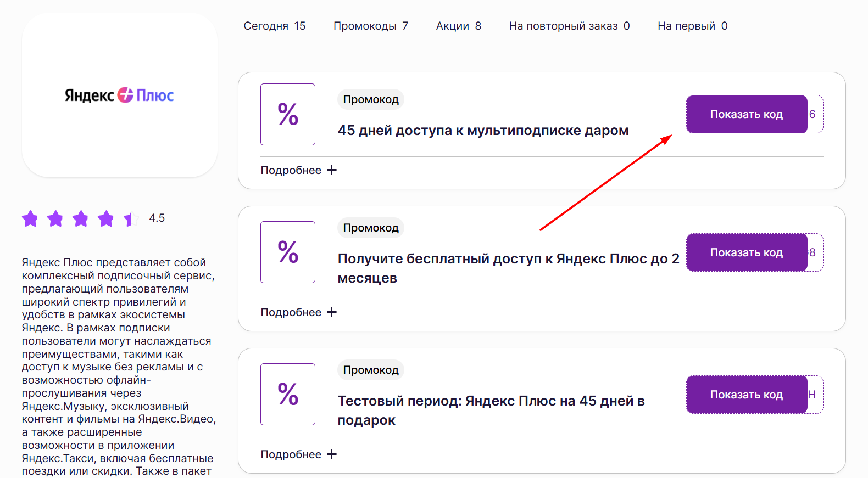The height and width of the screenshot is (478, 868).
Task: Click the Промокод label on the Получите бесплатный доступ offer
Action: 371,228
